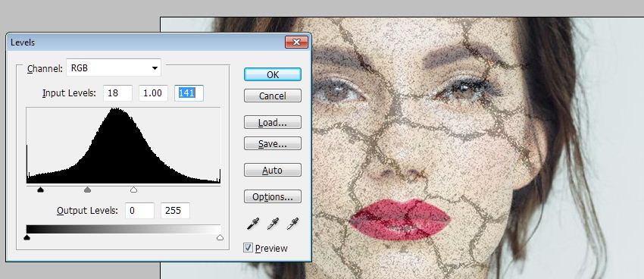Click the output black level slider
644x279 pixels.
[27, 237]
